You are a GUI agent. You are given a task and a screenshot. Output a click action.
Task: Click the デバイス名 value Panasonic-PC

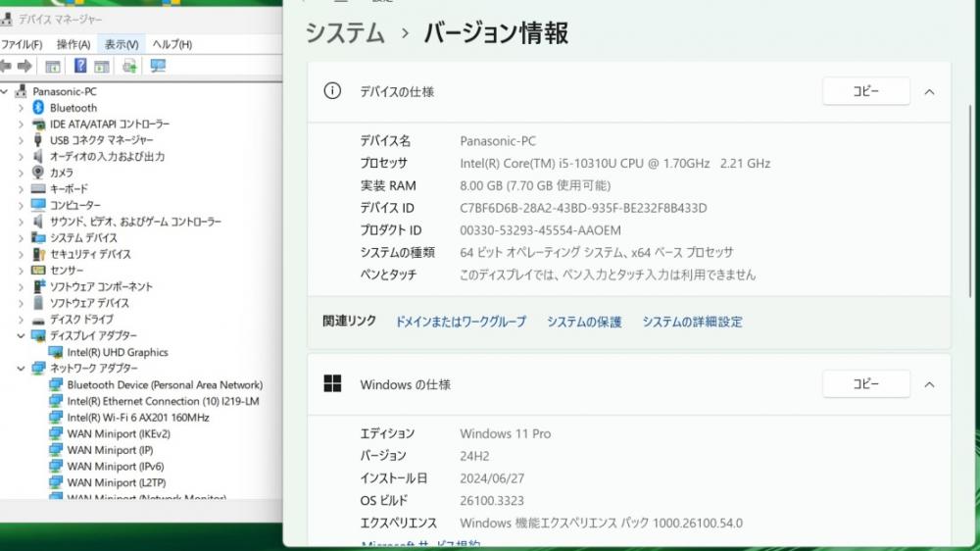(498, 141)
